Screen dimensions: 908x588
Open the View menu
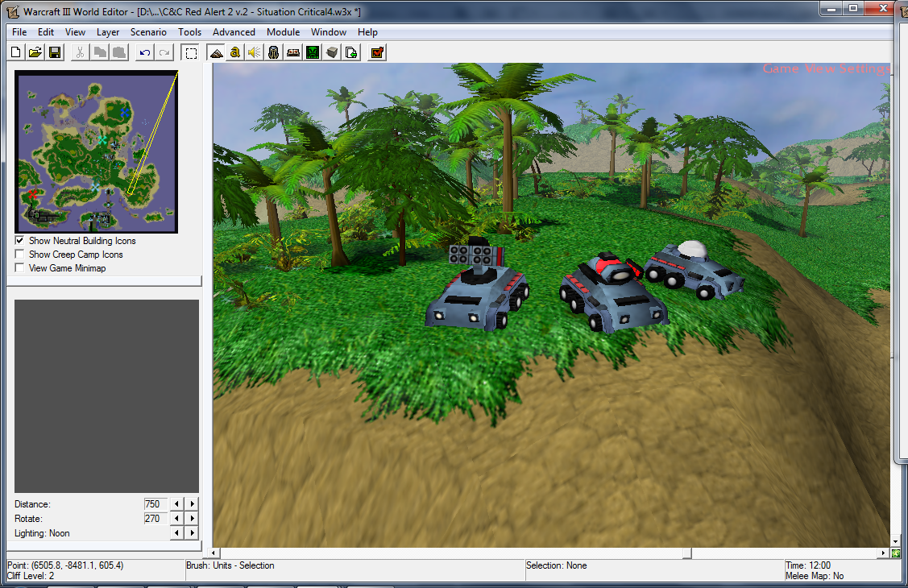75,32
